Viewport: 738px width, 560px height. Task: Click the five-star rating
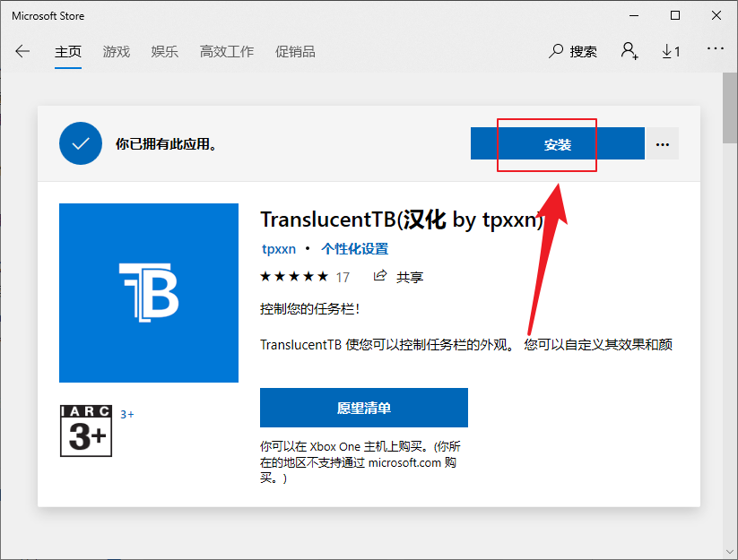[x=294, y=277]
